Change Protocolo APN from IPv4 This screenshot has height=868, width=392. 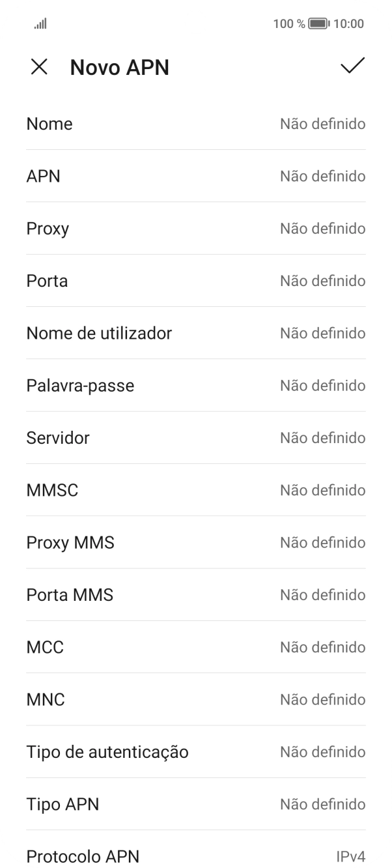tap(196, 854)
